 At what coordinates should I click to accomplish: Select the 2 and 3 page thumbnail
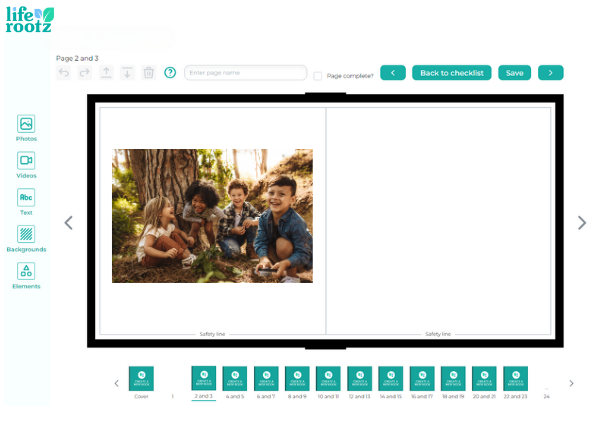coord(204,378)
